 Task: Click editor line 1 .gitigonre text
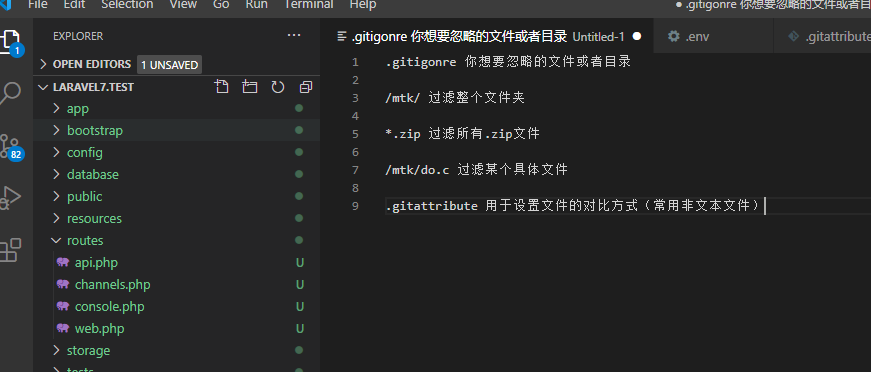click(421, 62)
